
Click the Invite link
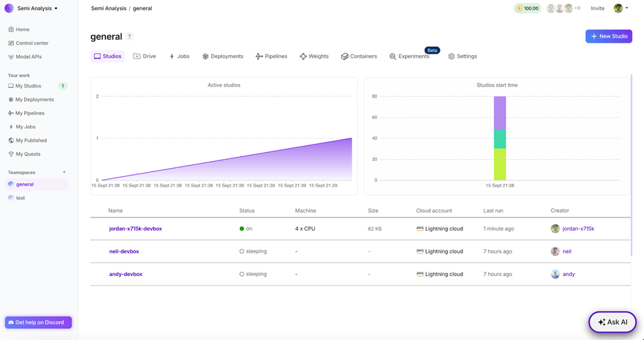click(597, 8)
